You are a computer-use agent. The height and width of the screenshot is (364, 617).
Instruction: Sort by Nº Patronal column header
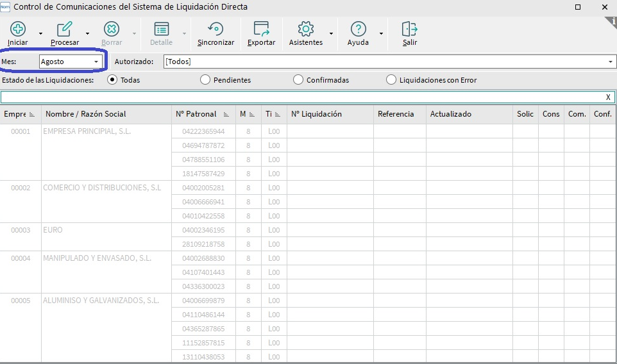203,114
